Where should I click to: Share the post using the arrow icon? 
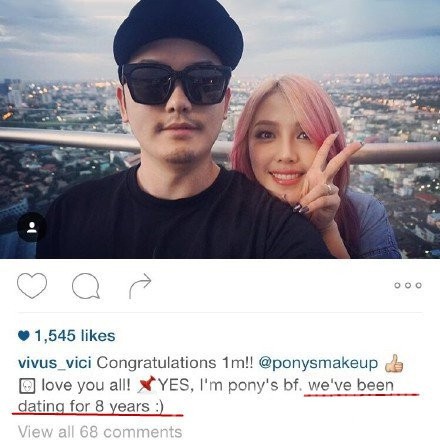[x=140, y=286]
